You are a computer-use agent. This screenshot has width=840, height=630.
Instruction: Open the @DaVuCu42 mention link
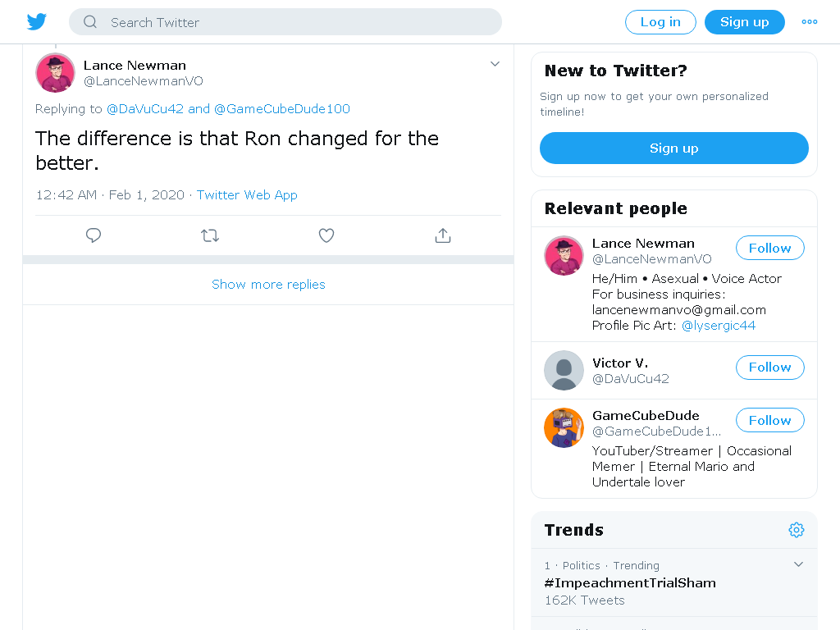click(x=145, y=109)
